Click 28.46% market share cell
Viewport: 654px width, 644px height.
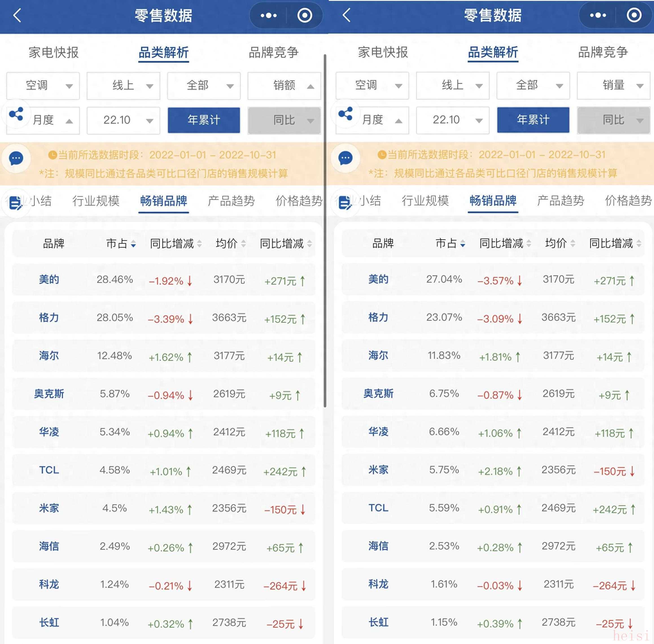(115, 280)
